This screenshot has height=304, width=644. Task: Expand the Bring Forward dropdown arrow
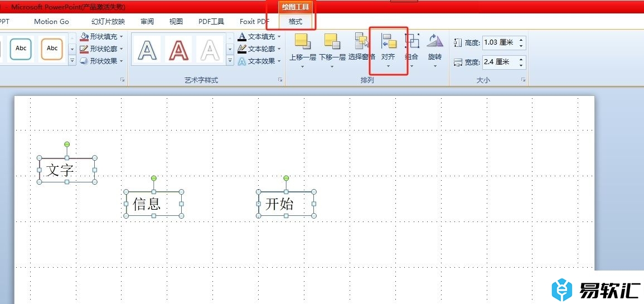pyautogui.click(x=302, y=66)
